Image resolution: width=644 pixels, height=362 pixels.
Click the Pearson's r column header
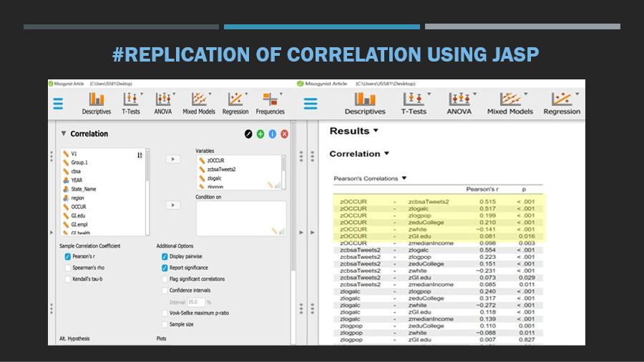482,189
